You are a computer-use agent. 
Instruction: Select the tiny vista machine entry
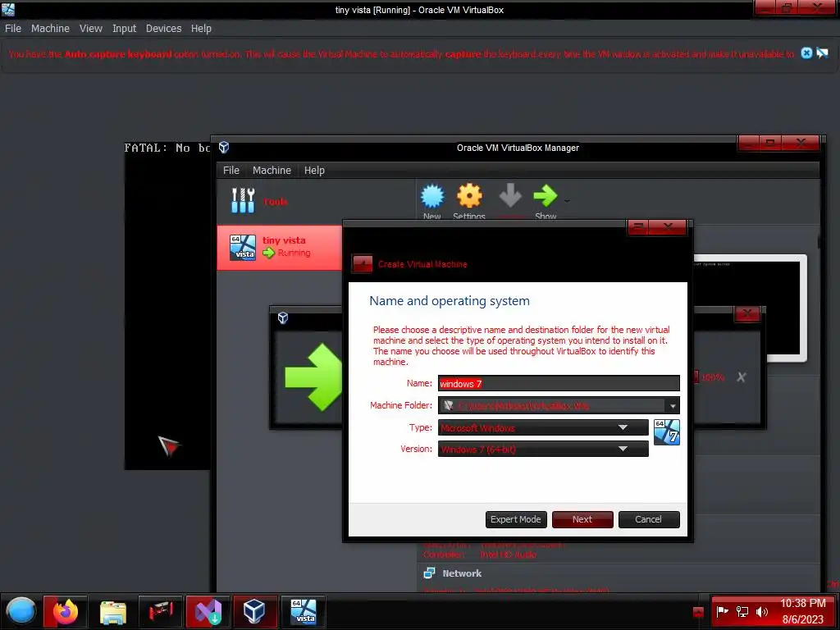[x=279, y=248]
